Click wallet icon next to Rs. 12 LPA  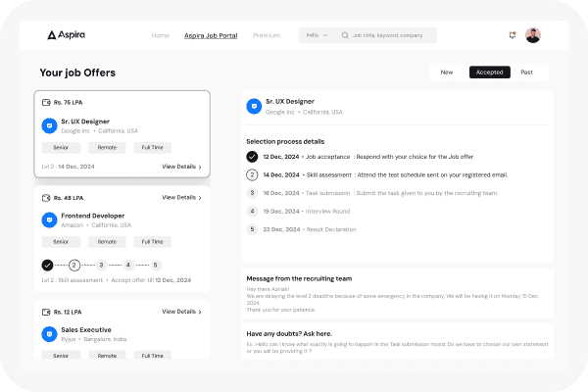pyautogui.click(x=46, y=312)
